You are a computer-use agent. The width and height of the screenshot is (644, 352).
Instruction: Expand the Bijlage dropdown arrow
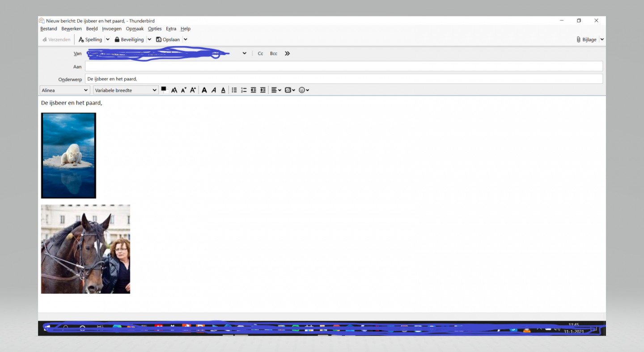click(x=602, y=39)
